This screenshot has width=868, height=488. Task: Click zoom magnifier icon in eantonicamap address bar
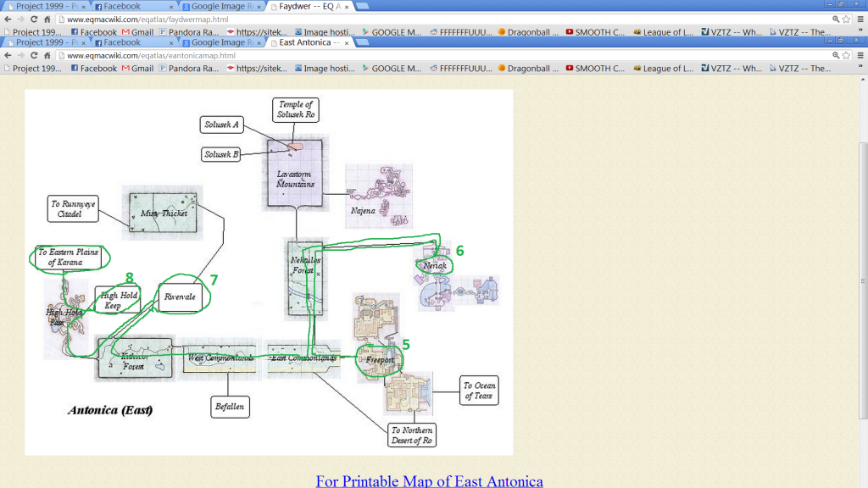(836, 55)
